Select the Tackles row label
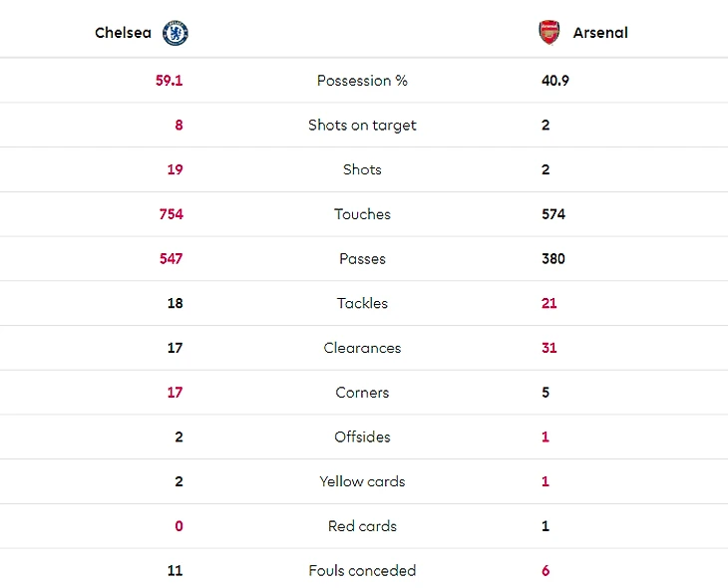 click(362, 303)
